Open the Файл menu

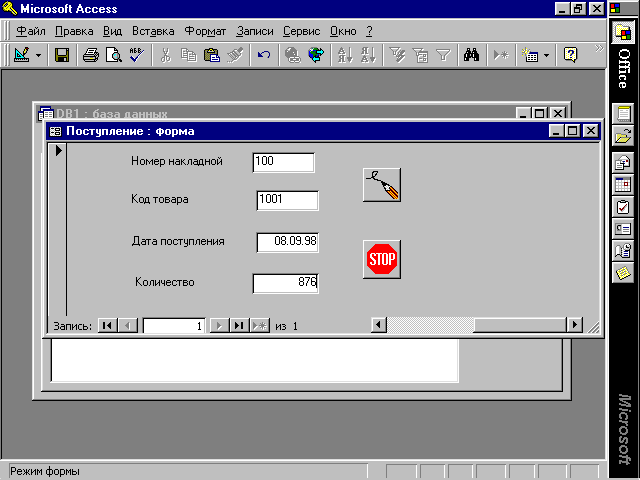point(31,31)
